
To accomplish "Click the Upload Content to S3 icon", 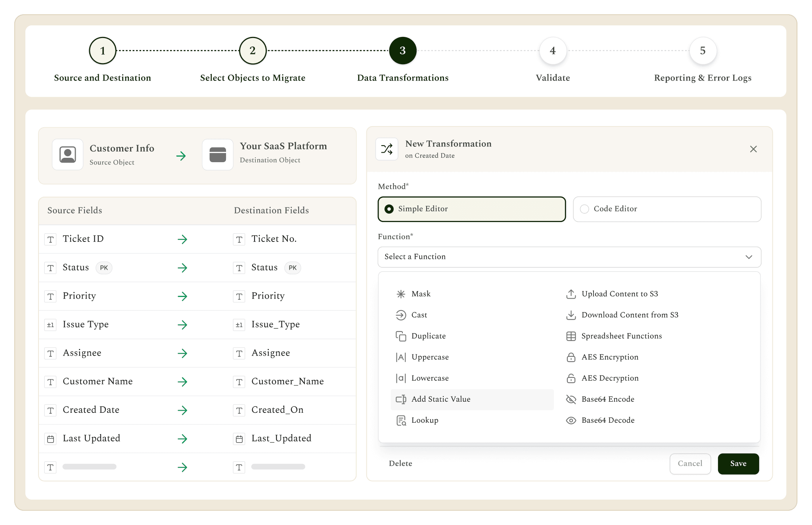I will tap(571, 294).
